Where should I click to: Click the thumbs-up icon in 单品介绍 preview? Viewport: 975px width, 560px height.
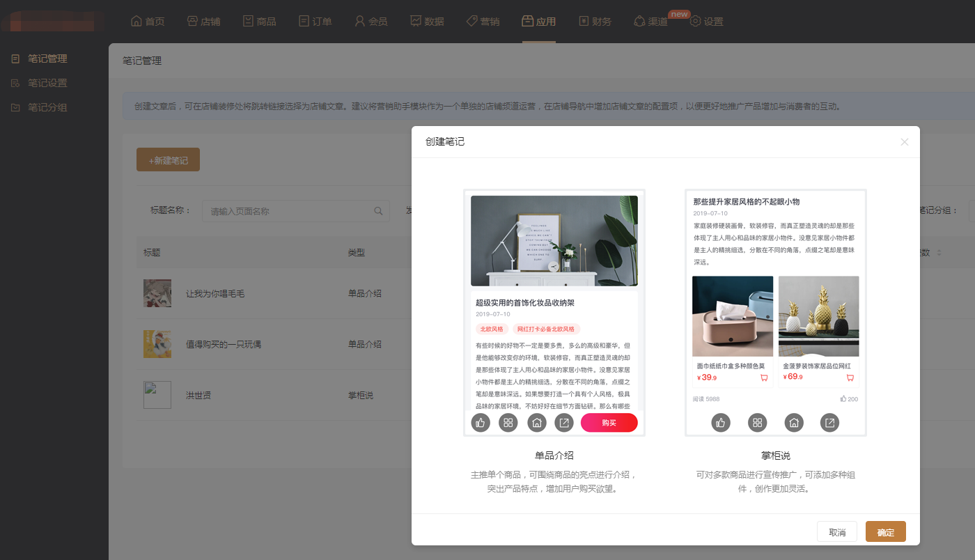click(x=481, y=423)
